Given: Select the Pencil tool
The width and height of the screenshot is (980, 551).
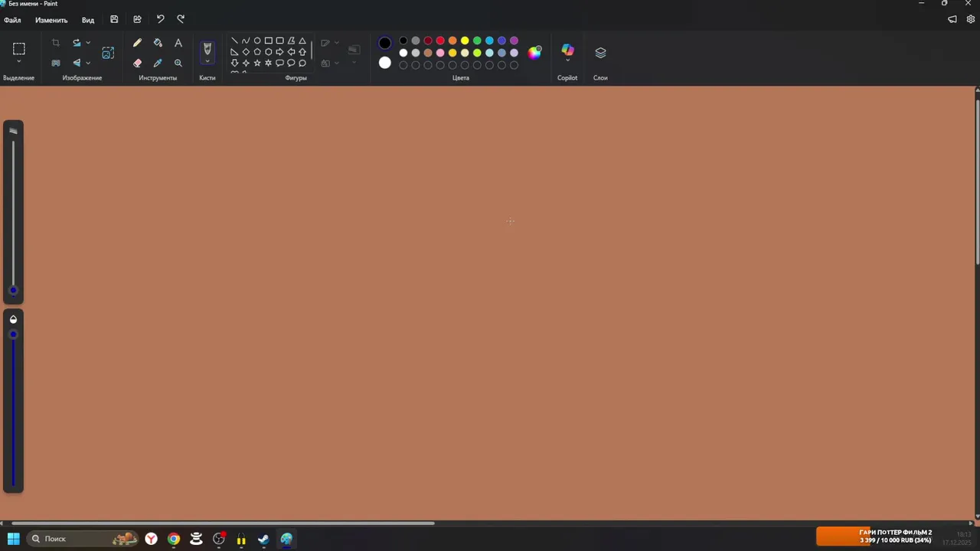Looking at the screenshot, I should click(137, 44).
